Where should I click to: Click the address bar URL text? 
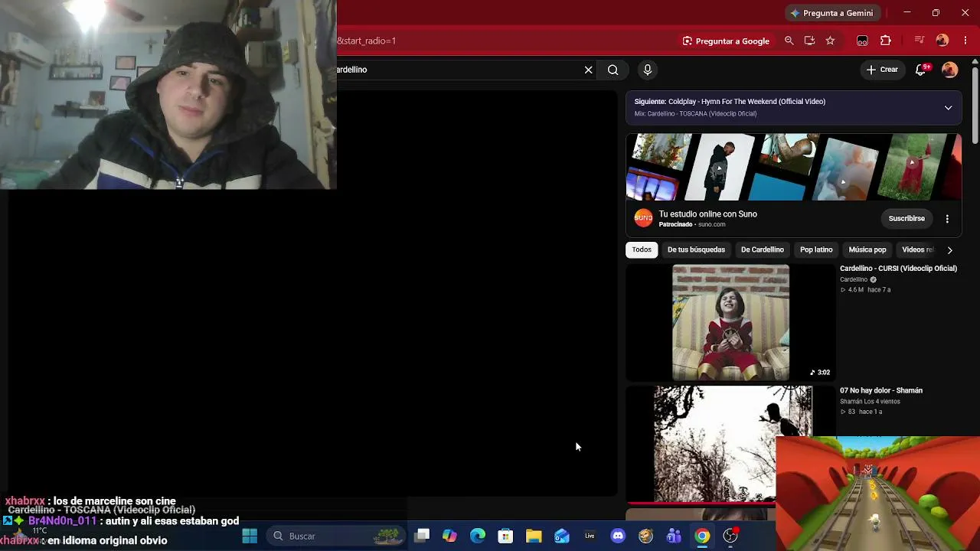tap(367, 41)
